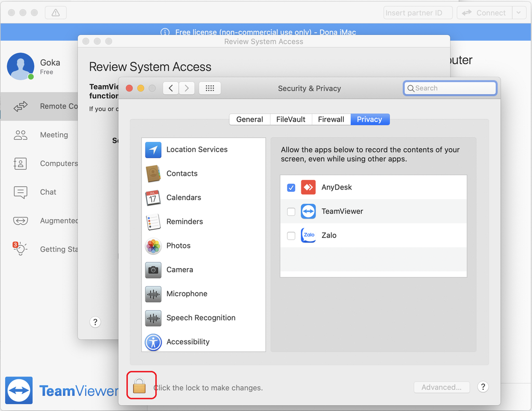Enable the TeamViewer screen recording checkbox
532x411 pixels.
pyautogui.click(x=291, y=212)
